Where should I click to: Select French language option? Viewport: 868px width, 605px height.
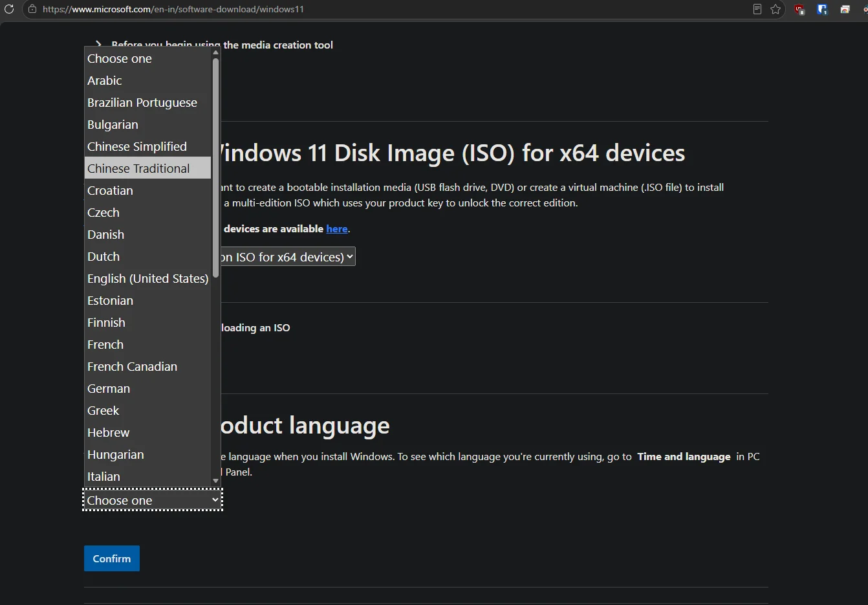click(x=147, y=344)
